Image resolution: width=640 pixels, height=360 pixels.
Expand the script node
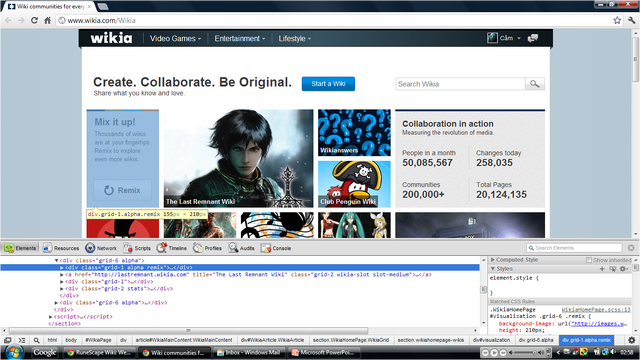coord(51,317)
